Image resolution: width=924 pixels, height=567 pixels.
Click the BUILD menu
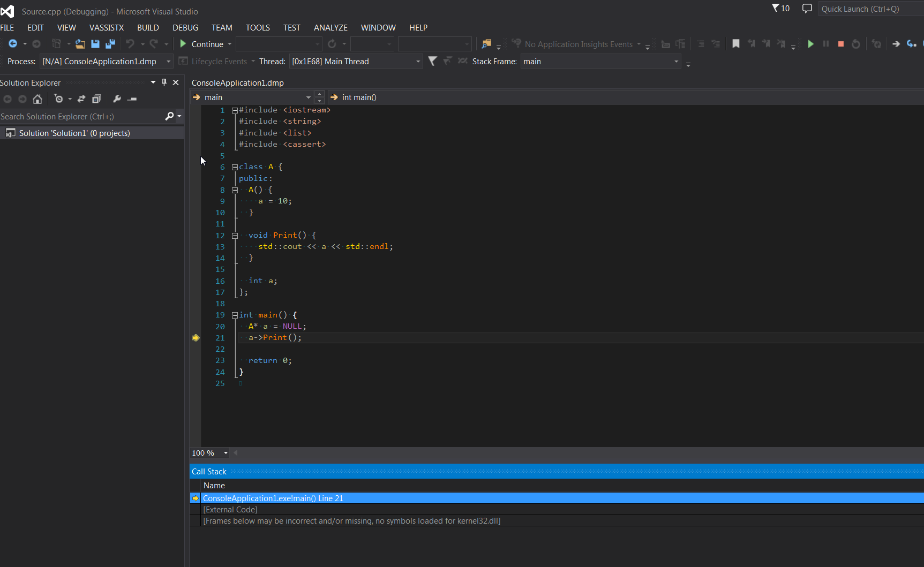click(148, 27)
